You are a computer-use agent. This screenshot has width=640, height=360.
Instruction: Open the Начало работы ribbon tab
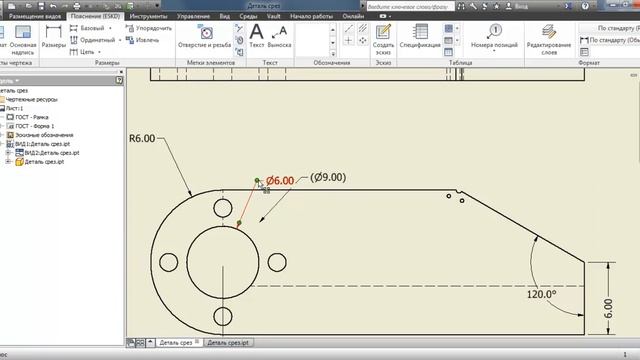(x=311, y=16)
